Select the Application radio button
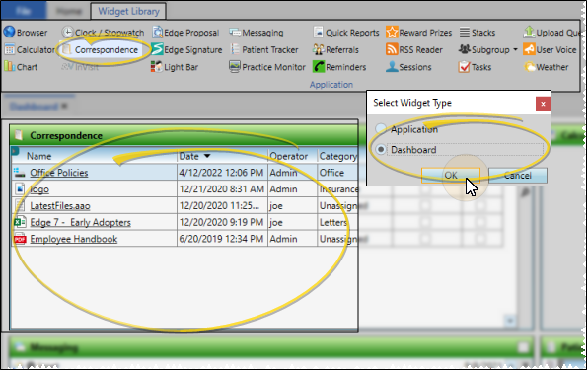 click(x=381, y=129)
